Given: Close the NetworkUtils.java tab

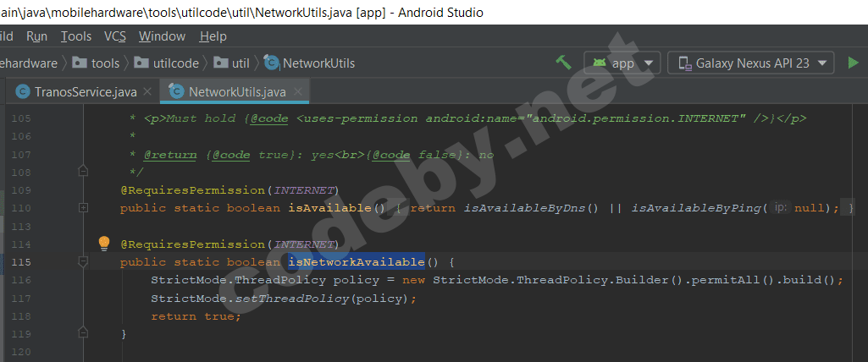Looking at the screenshot, I should click(x=298, y=91).
